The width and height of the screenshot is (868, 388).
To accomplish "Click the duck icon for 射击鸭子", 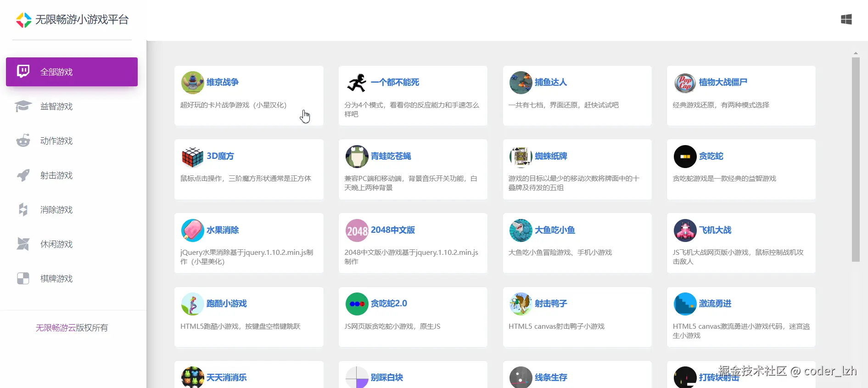I will click(x=521, y=304).
